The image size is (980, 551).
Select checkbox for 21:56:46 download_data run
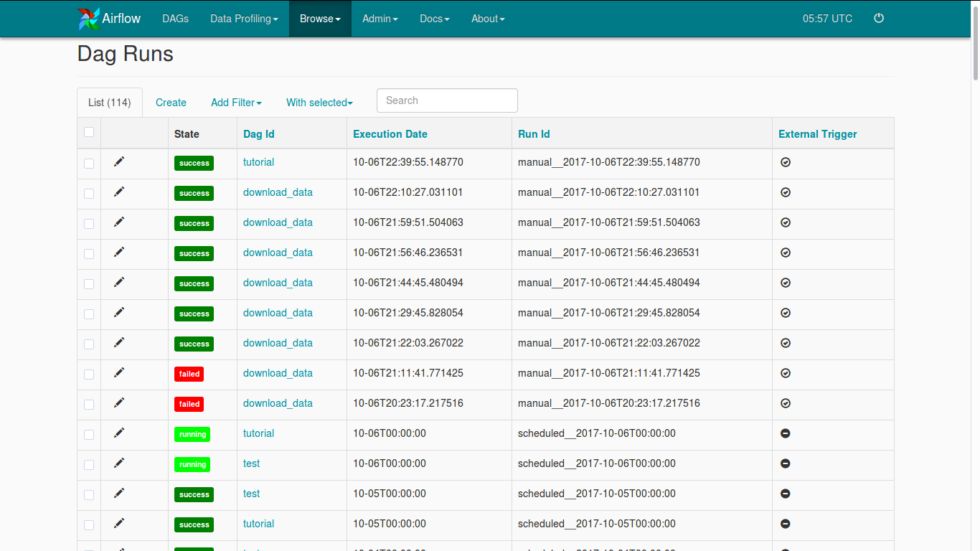[89, 254]
